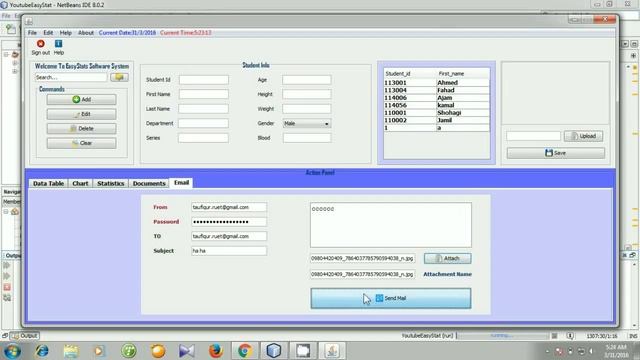The width and height of the screenshot is (640, 360).
Task: Select table row 110002 Jamil
Action: point(436,120)
